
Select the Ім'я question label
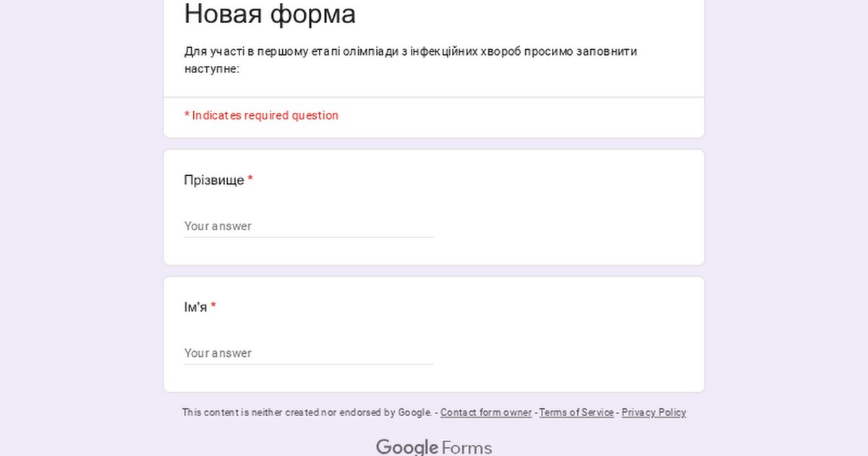tap(195, 308)
